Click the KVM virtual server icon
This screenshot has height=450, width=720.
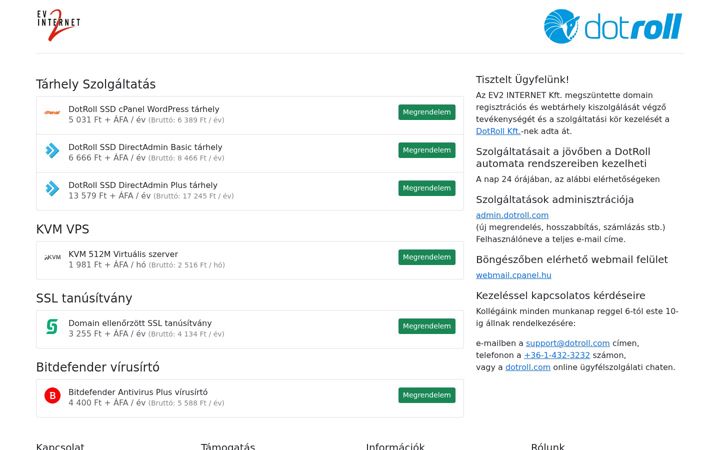click(52, 258)
